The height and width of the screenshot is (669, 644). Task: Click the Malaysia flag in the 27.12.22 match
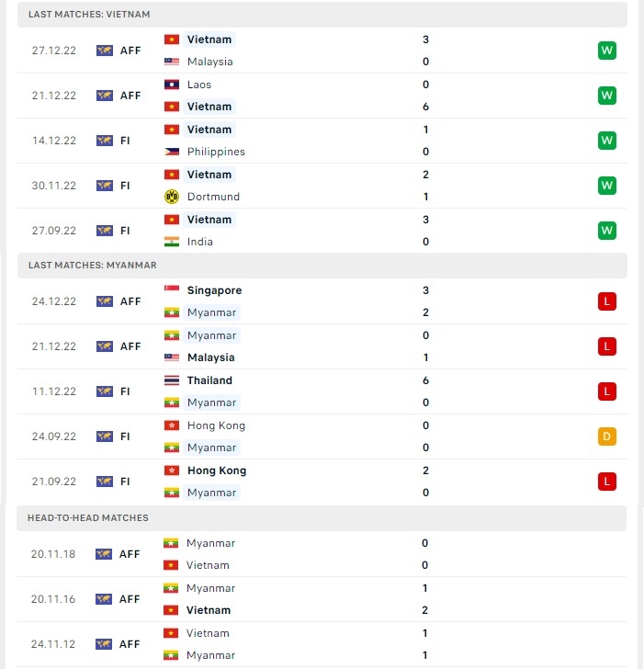pos(172,62)
